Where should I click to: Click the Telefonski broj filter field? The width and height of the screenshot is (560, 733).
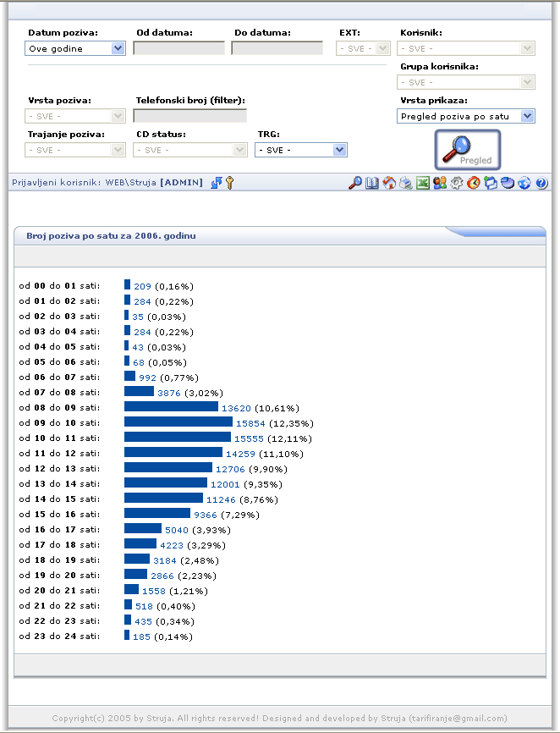pos(190,116)
